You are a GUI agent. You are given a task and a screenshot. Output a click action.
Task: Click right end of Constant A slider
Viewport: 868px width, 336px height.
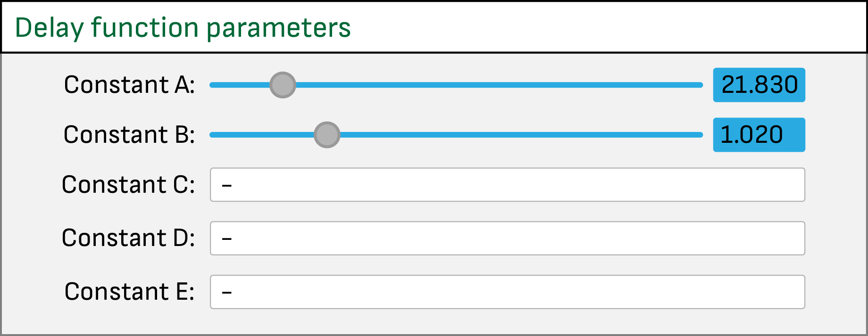click(698, 85)
